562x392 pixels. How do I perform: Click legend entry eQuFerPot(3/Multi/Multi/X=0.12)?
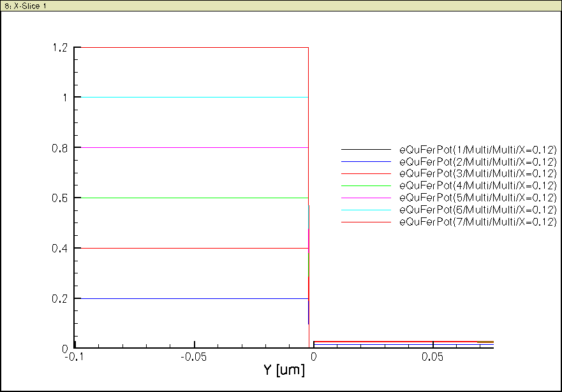(x=478, y=173)
